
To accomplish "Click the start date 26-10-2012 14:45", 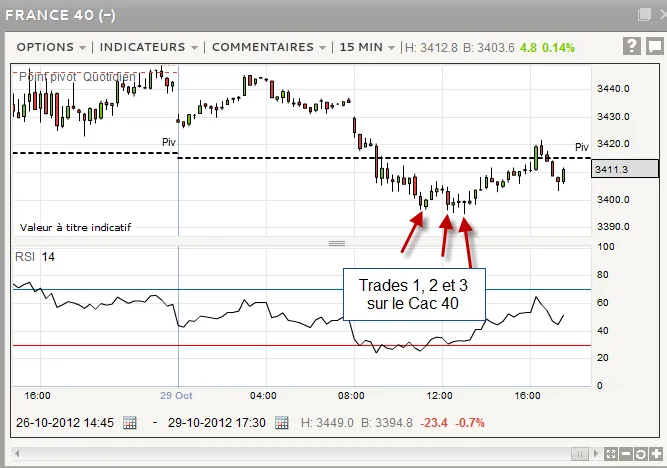I will [65, 423].
